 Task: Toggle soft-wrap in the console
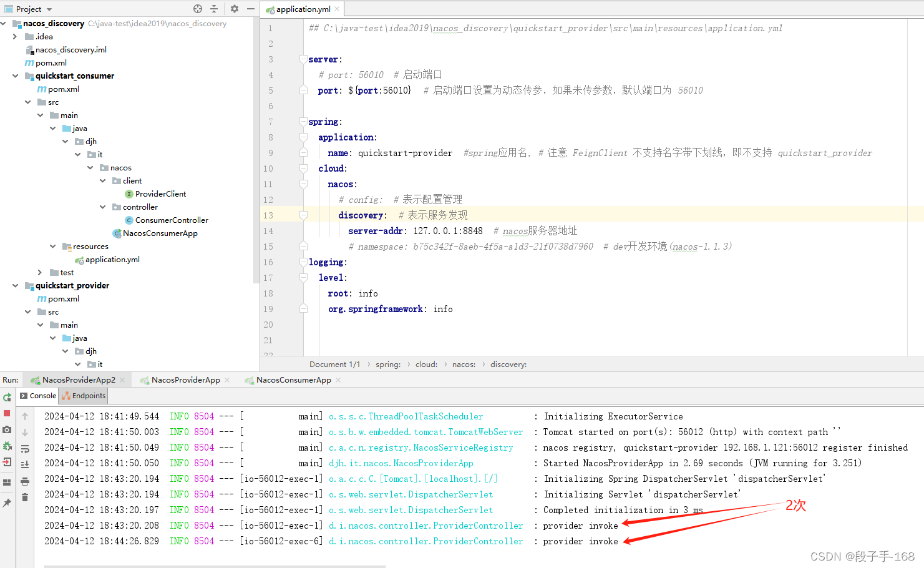tap(25, 448)
